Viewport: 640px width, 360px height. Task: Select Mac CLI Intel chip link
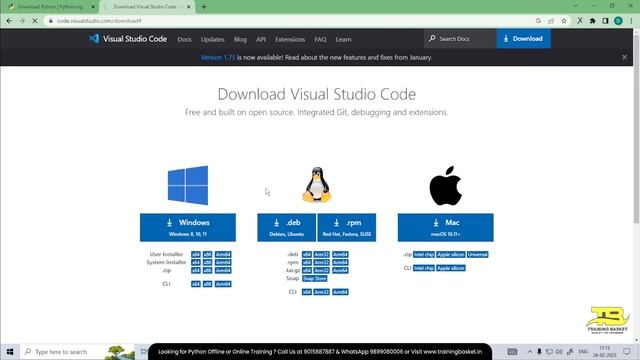pos(424,268)
